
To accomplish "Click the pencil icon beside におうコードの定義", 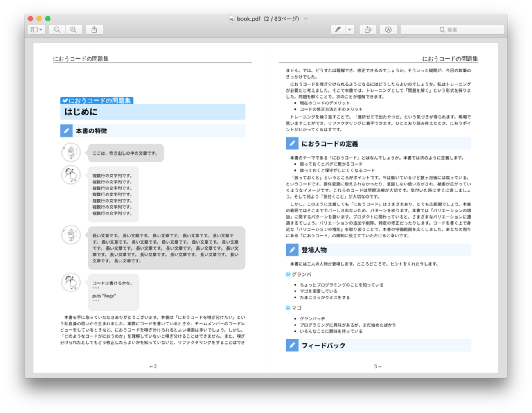I will coord(292,144).
